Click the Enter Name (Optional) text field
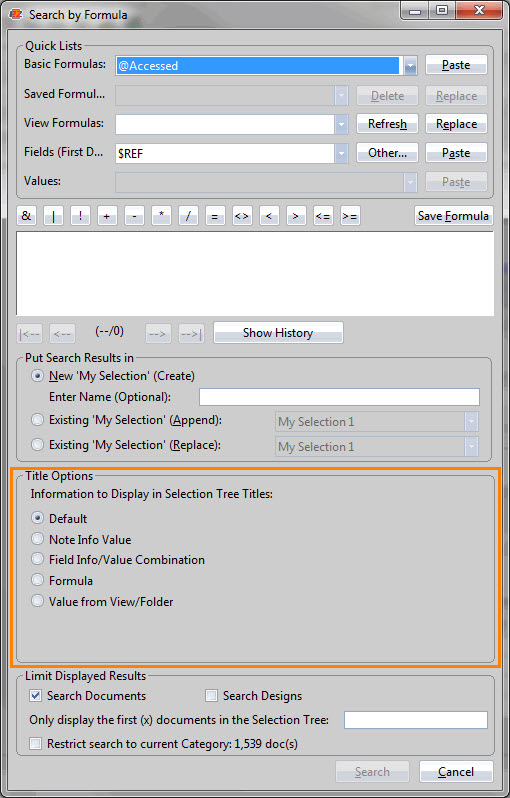Screen dimensions: 510x798 pyautogui.click(x=339, y=397)
